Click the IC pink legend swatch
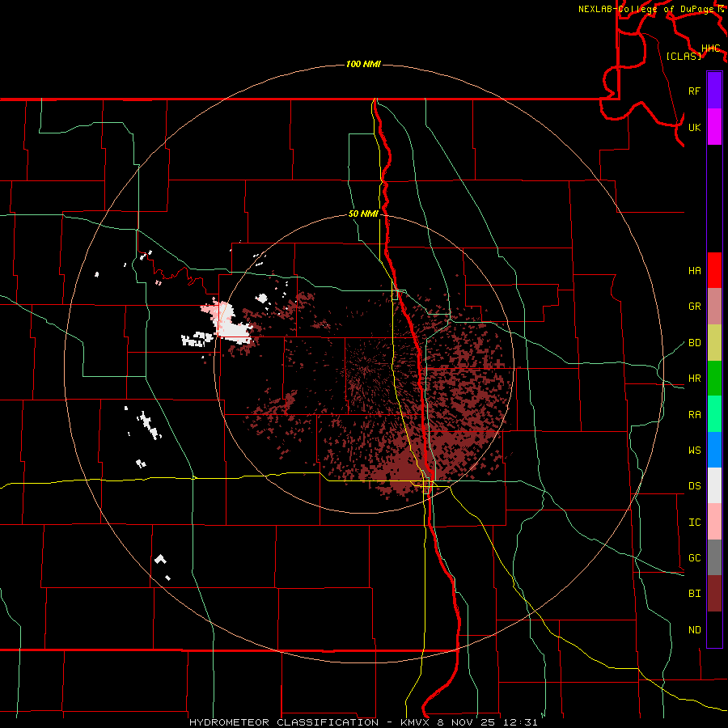Image resolution: width=728 pixels, height=728 pixels. pos(714,522)
